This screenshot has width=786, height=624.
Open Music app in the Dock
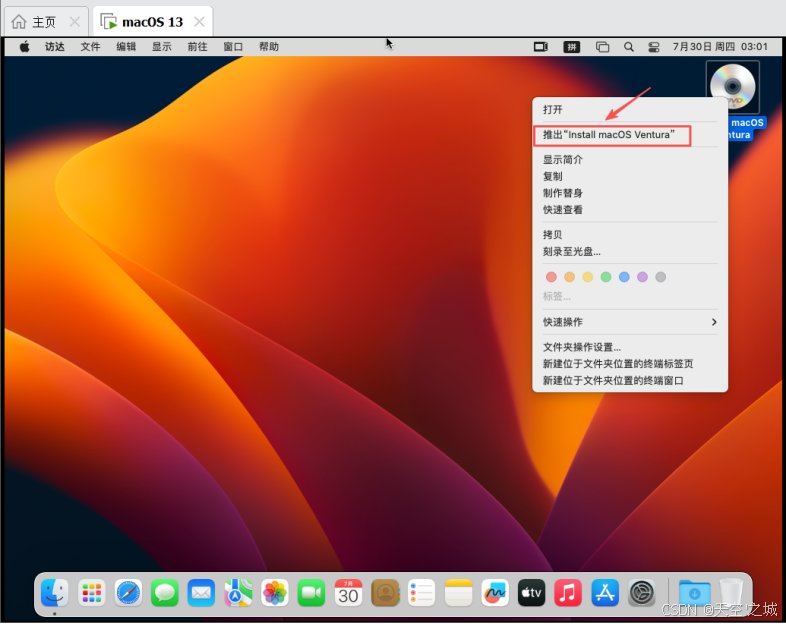coord(568,593)
